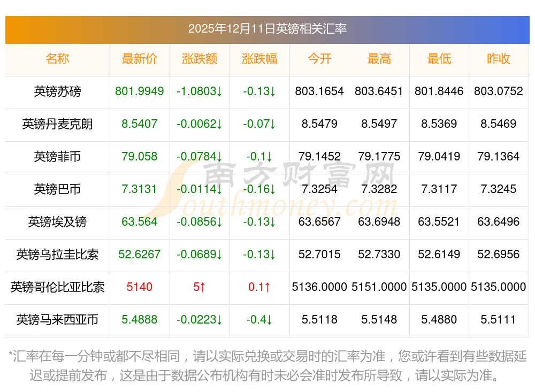Select opening value 63.6567

[x=319, y=222]
